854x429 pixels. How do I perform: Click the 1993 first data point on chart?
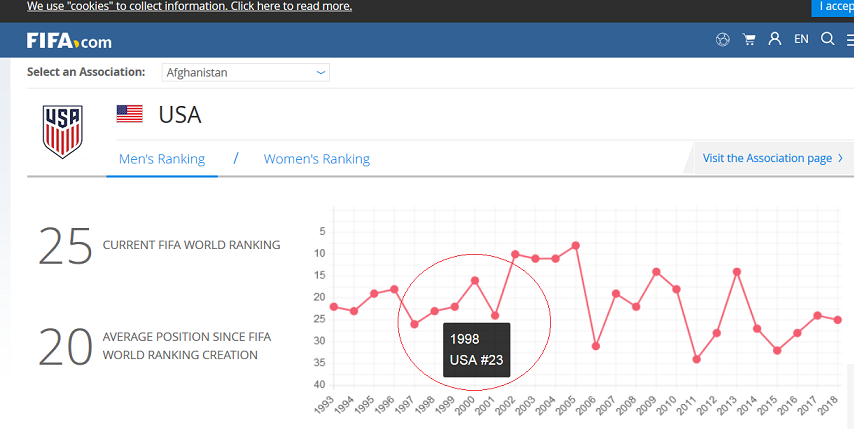pos(334,306)
